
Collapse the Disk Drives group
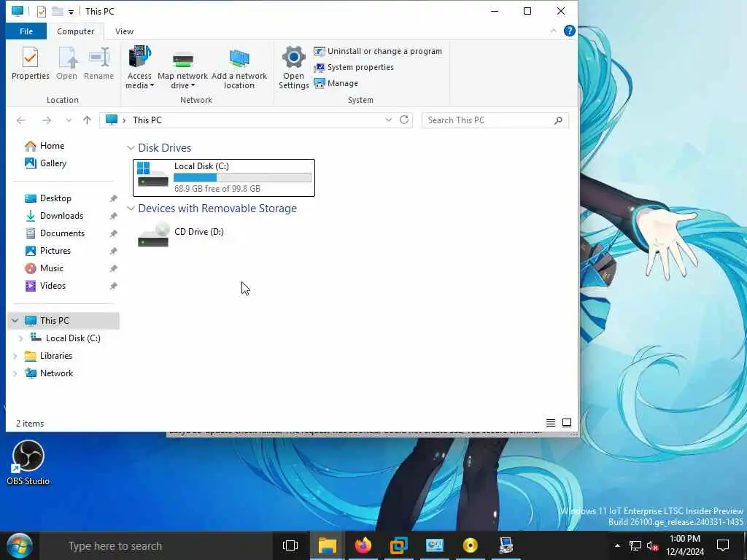pos(131,148)
